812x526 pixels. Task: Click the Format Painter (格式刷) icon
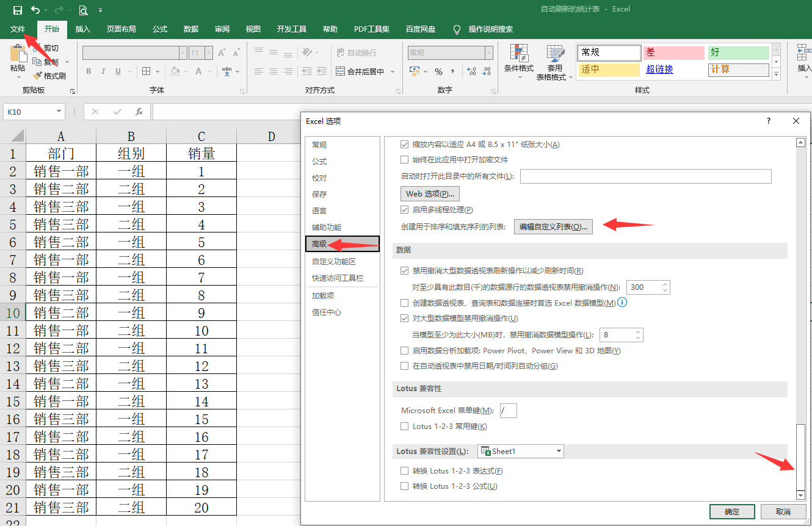(x=37, y=76)
